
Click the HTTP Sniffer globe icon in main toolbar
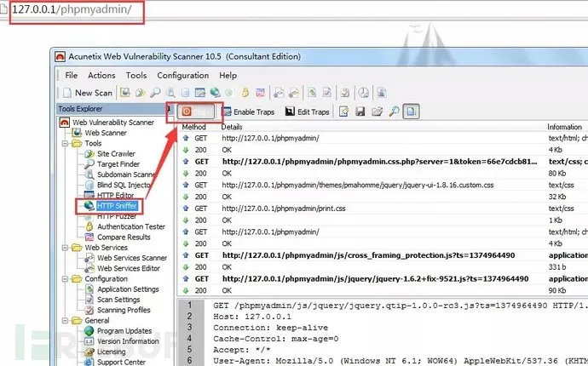[215, 93]
